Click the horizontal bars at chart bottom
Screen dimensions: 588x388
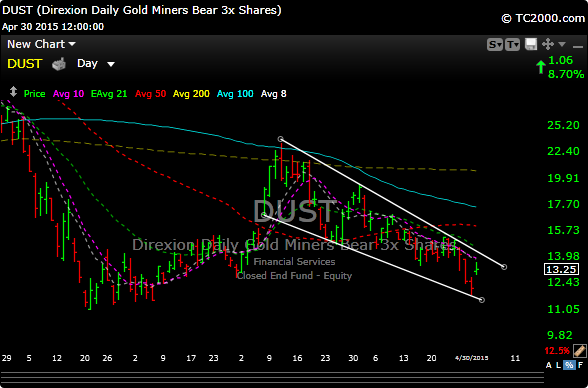pyautogui.click(x=272, y=378)
